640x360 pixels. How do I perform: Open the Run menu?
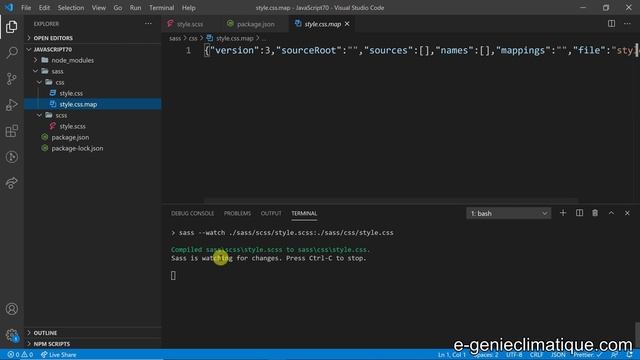pyautogui.click(x=135, y=8)
